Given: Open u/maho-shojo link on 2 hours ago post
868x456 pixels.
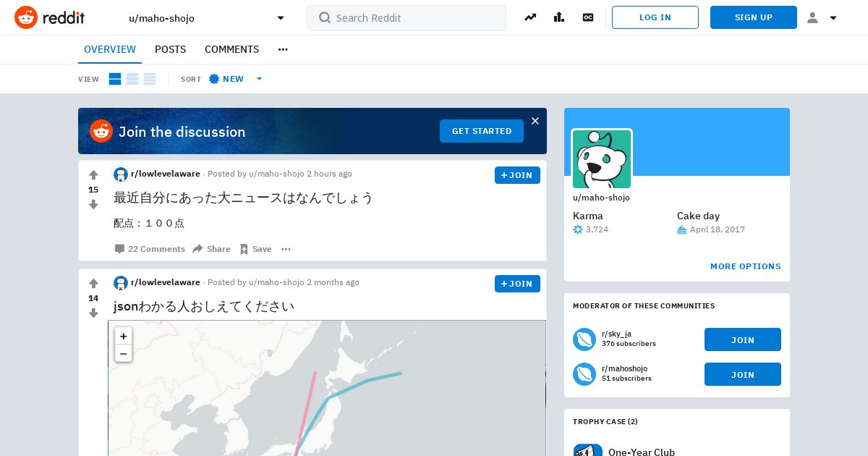Looking at the screenshot, I should point(276,174).
